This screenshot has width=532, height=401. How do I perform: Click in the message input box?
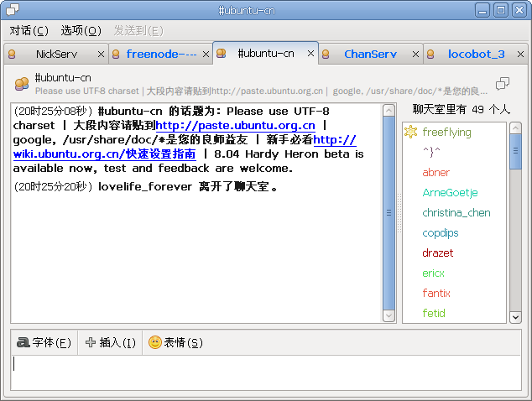(266, 372)
